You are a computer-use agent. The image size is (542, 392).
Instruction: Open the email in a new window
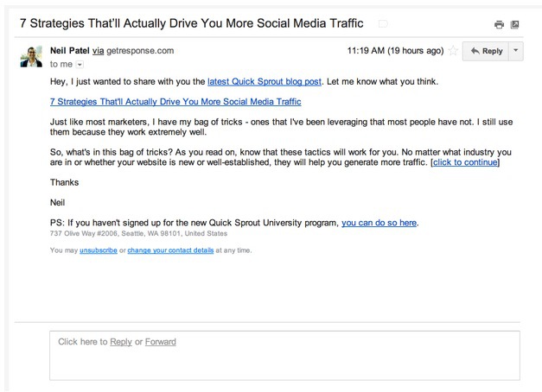(x=514, y=24)
